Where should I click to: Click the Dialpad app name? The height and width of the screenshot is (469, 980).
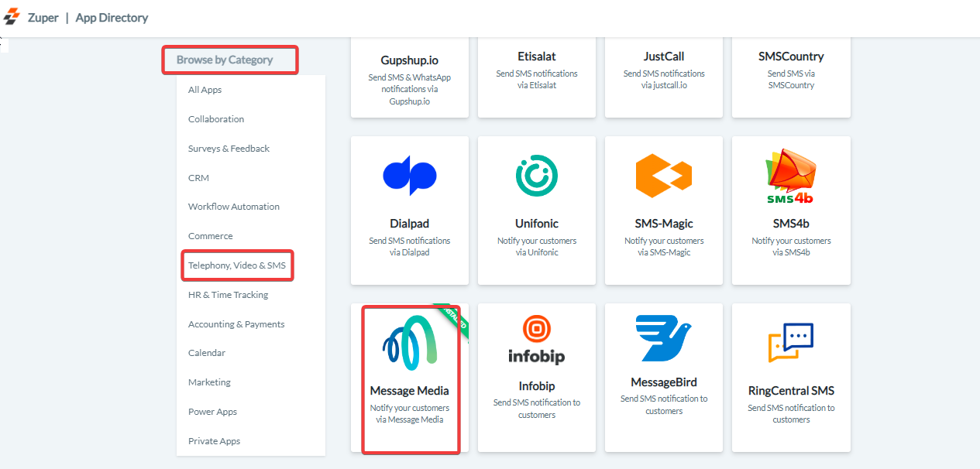(410, 224)
